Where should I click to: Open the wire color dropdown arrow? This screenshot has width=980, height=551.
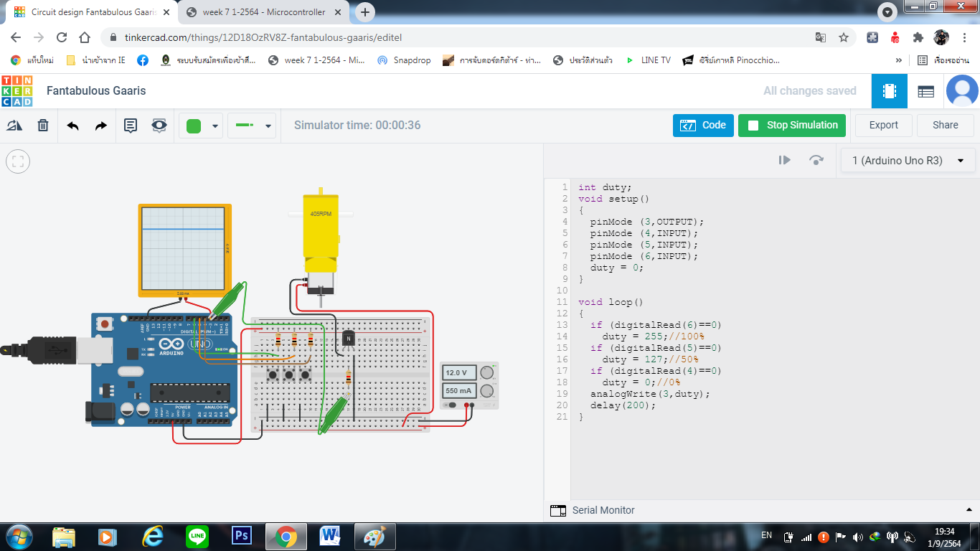[x=215, y=126]
